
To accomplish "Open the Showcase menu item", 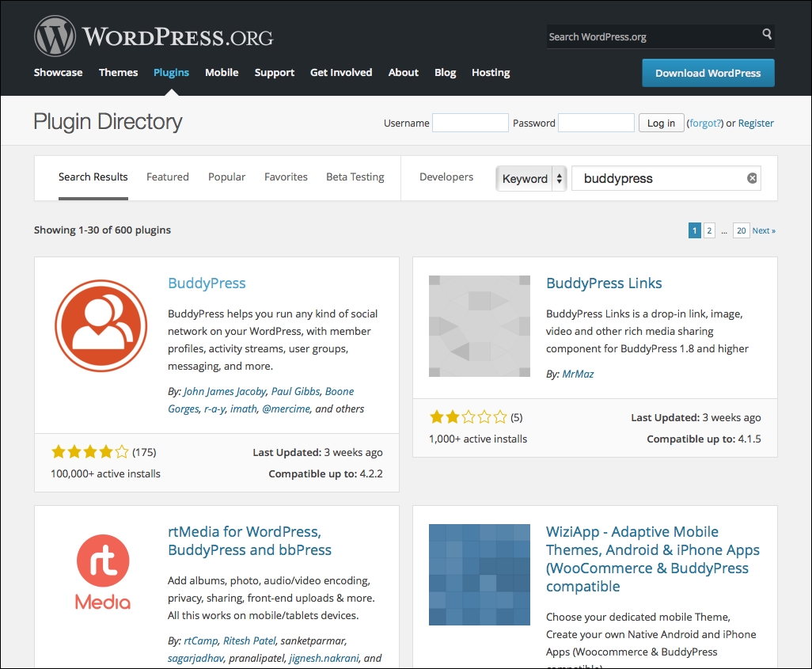I will click(x=58, y=73).
